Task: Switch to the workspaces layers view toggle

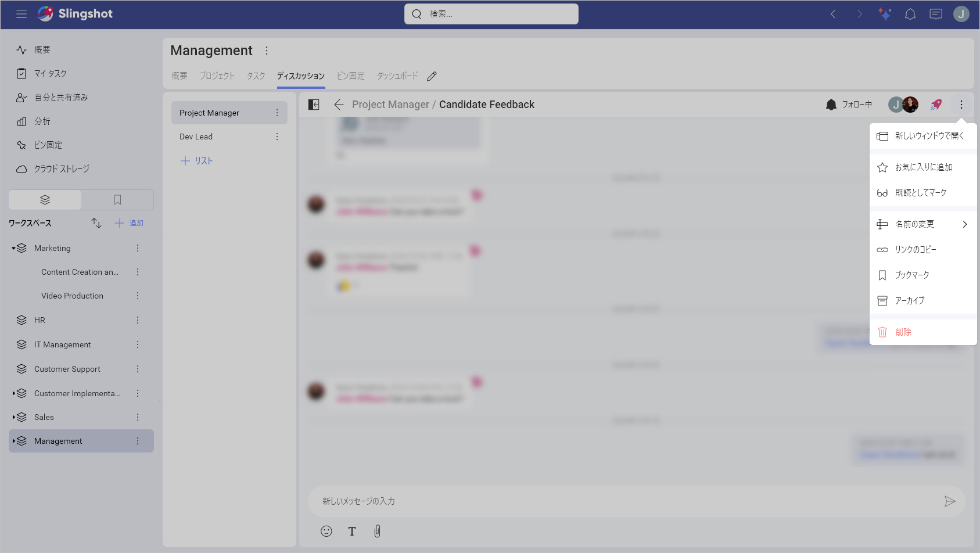Action: pyautogui.click(x=45, y=200)
